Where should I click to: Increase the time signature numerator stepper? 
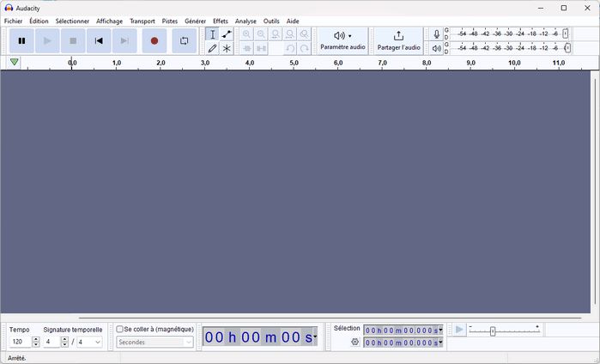point(64,339)
